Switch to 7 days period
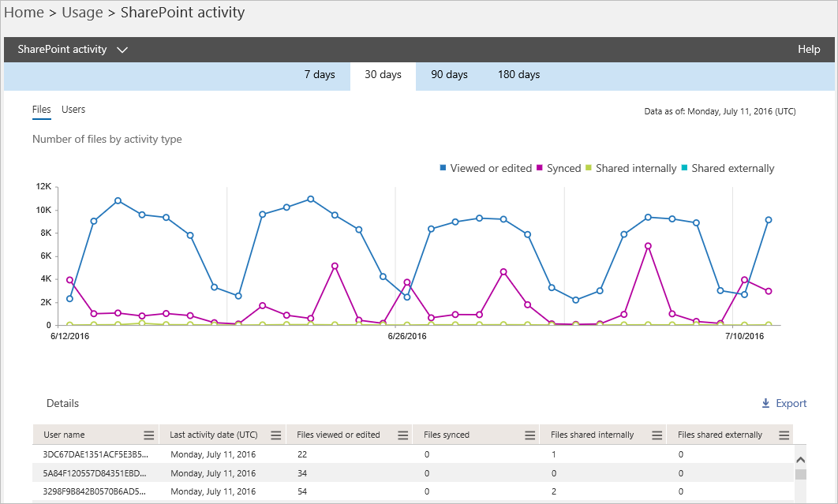The image size is (838, 504). 320,75
